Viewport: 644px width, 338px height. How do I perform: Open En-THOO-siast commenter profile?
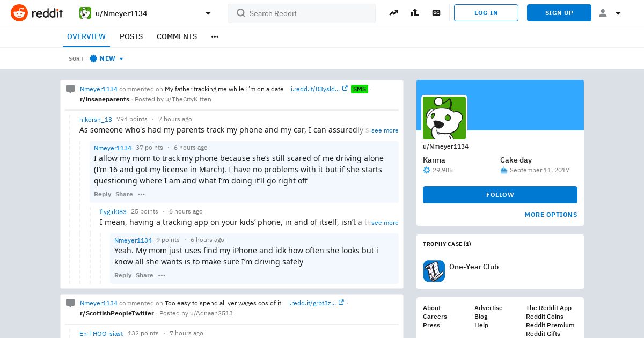[101, 333]
